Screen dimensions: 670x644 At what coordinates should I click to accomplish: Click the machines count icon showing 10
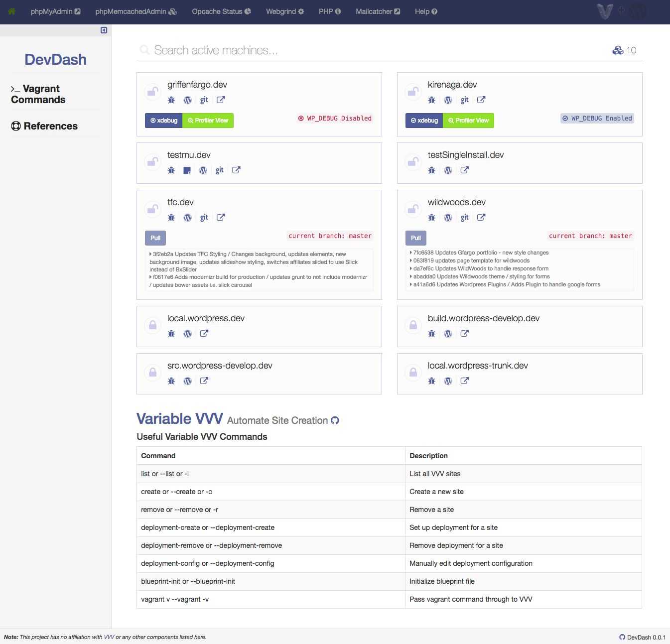tap(618, 50)
